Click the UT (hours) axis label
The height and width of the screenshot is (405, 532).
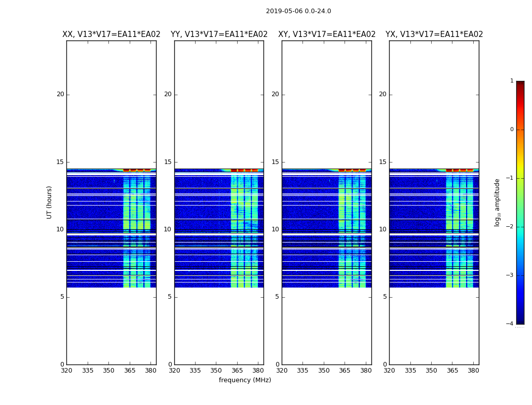49,202
